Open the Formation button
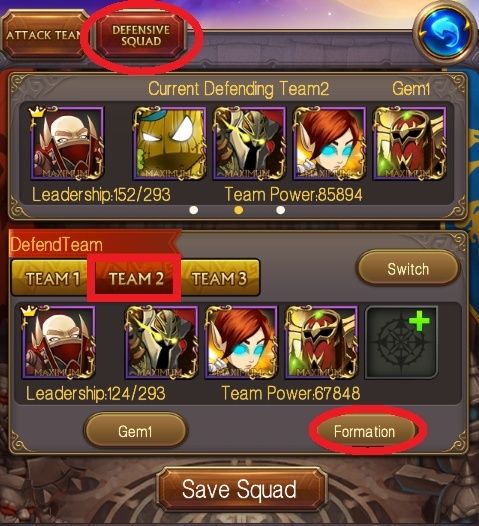Screen dimensions: 479x526 [366, 431]
